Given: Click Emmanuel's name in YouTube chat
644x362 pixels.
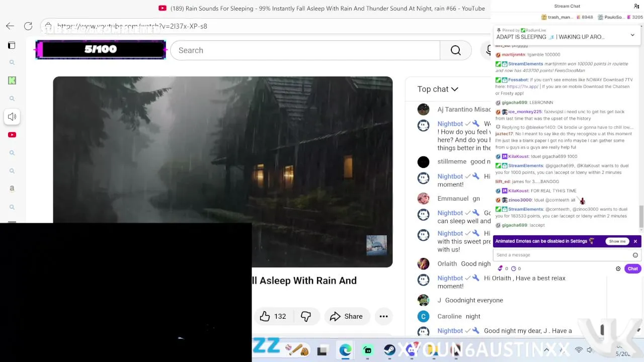Looking at the screenshot, I should coord(453,199).
